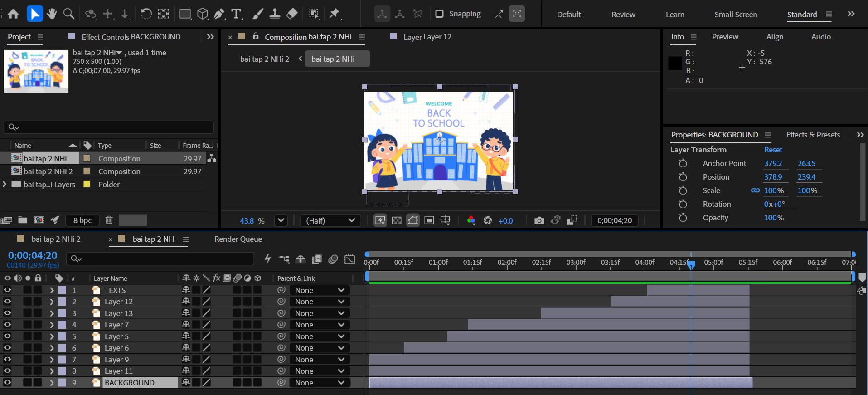Toggle the Position stopwatch
Image resolution: width=868 pixels, height=395 pixels.
(683, 177)
